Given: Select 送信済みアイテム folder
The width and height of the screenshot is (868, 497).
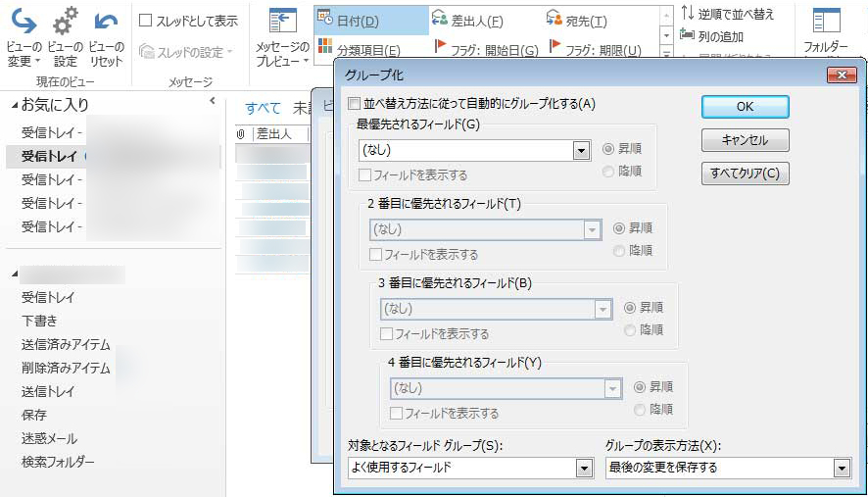Looking at the screenshot, I should 66,344.
